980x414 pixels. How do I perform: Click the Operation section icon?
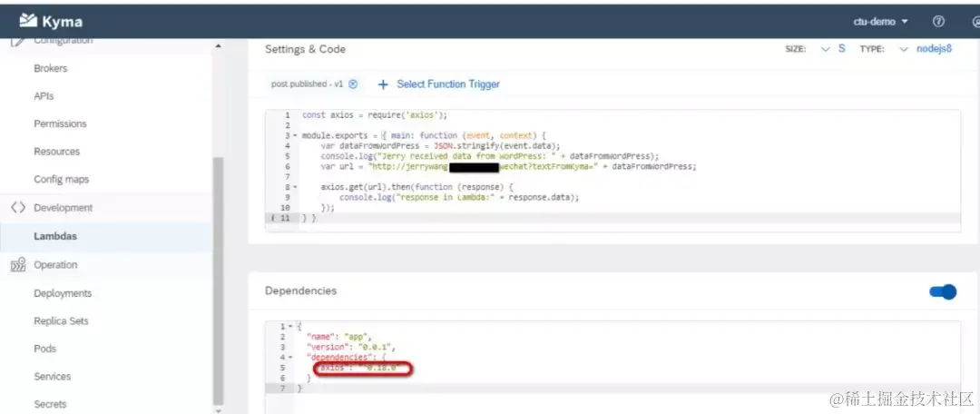point(17,264)
